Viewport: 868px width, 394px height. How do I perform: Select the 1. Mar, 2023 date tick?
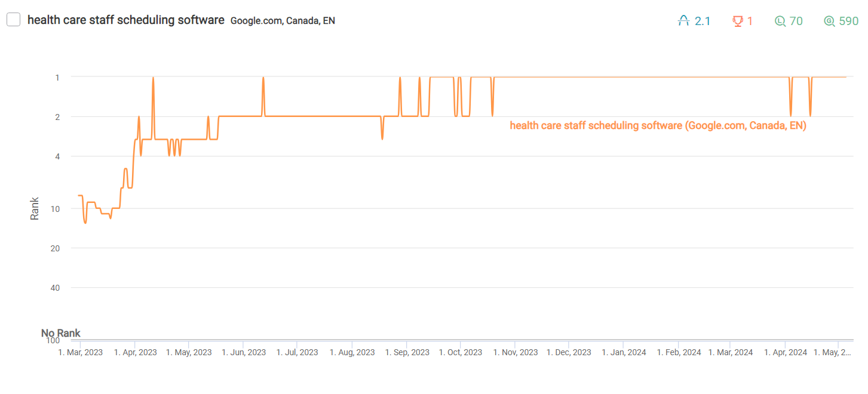pos(80,352)
